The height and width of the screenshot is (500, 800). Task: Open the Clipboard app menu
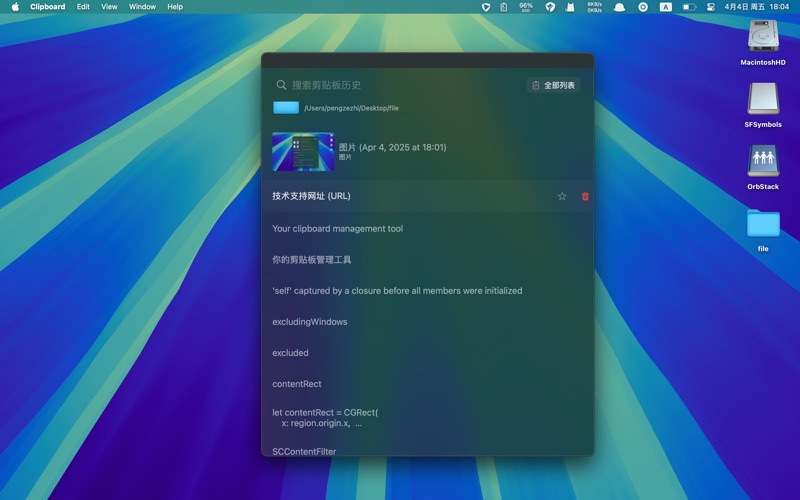pyautogui.click(x=47, y=7)
